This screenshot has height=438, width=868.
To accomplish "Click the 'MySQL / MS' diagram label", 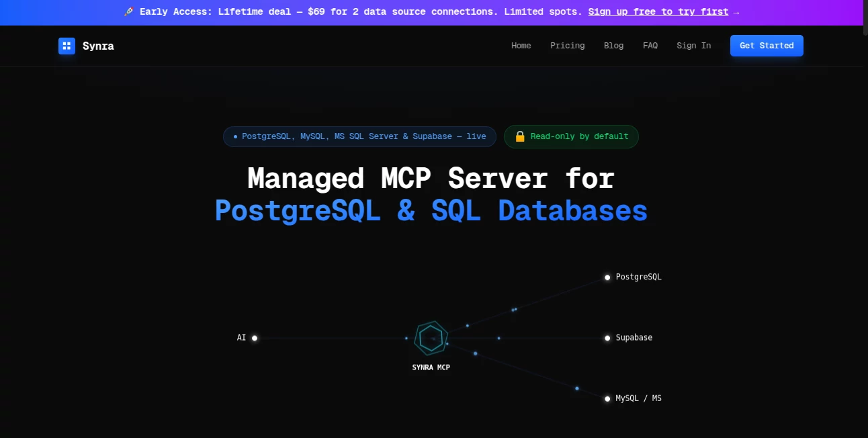I will click(638, 398).
